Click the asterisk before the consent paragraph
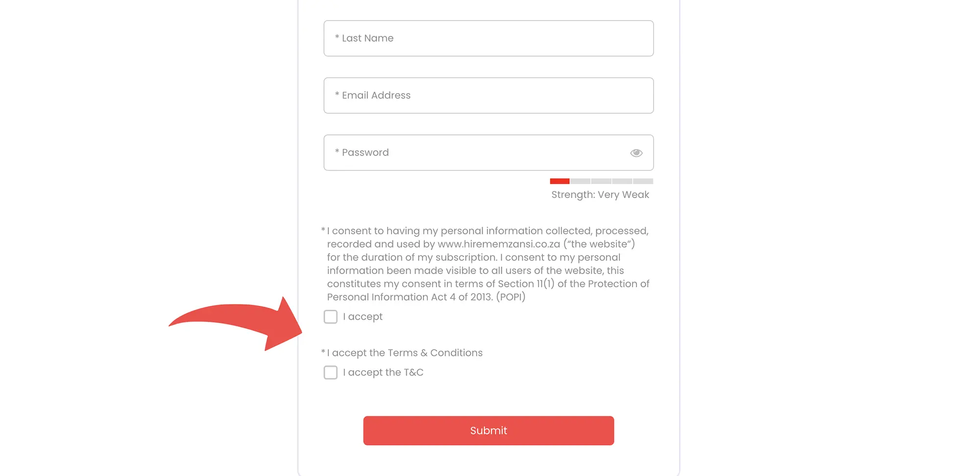Viewport: 980px width, 476px height. [323, 230]
